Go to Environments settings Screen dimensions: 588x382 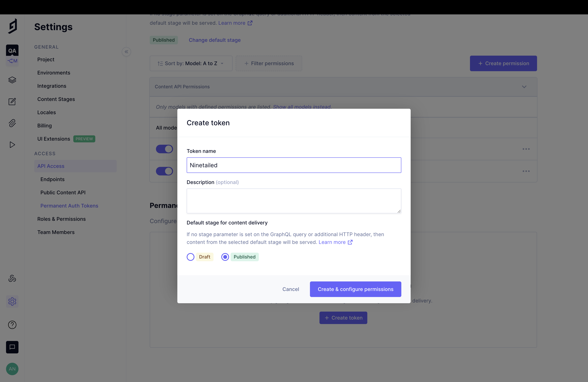[54, 73]
